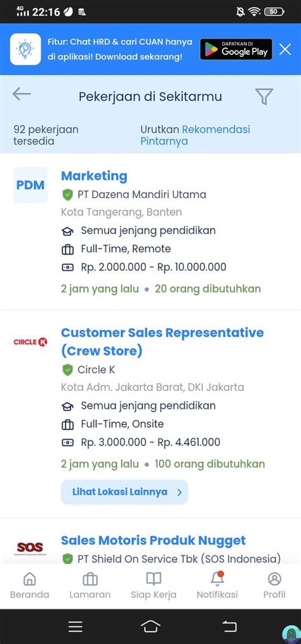Tap the SOS company logo
Viewport: 301px width, 644px height.
tap(30, 548)
